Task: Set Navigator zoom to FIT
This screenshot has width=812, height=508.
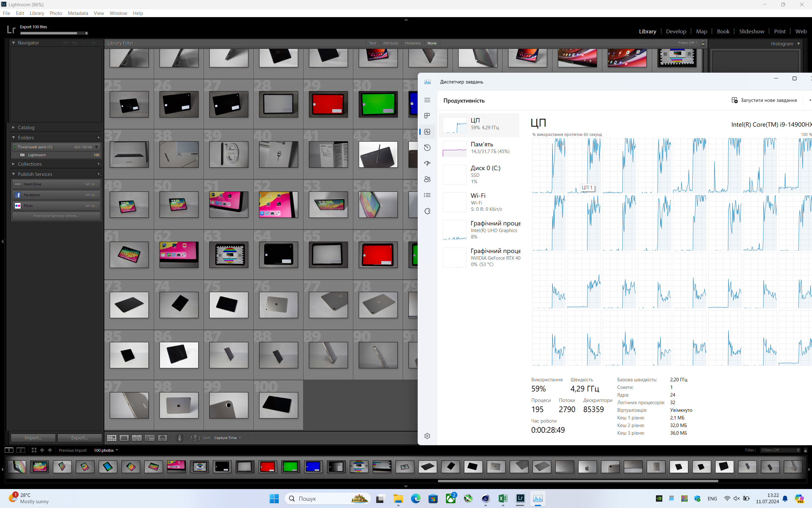Action: tap(65, 43)
